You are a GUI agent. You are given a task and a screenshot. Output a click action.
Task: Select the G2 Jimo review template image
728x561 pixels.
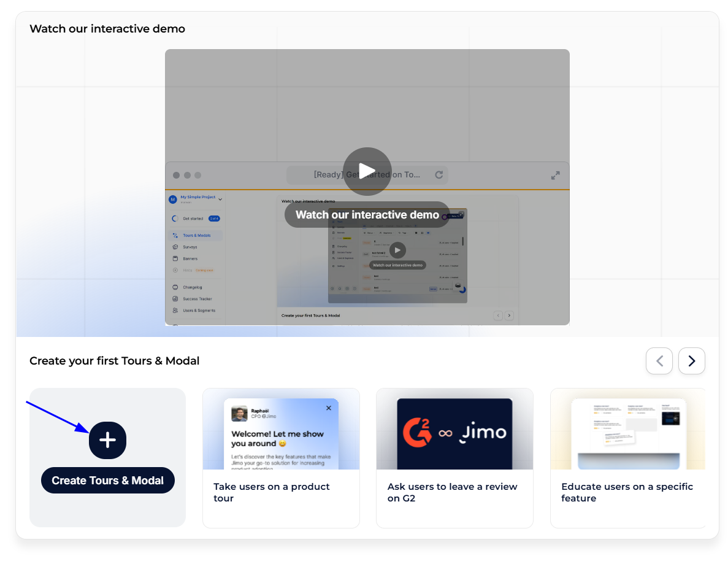(x=454, y=429)
